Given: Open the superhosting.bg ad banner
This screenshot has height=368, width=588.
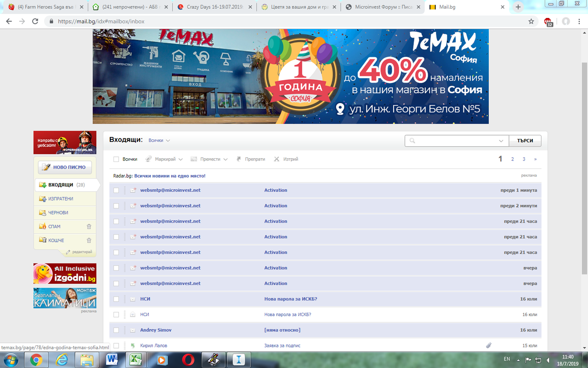Looking at the screenshot, I should coord(65,143).
